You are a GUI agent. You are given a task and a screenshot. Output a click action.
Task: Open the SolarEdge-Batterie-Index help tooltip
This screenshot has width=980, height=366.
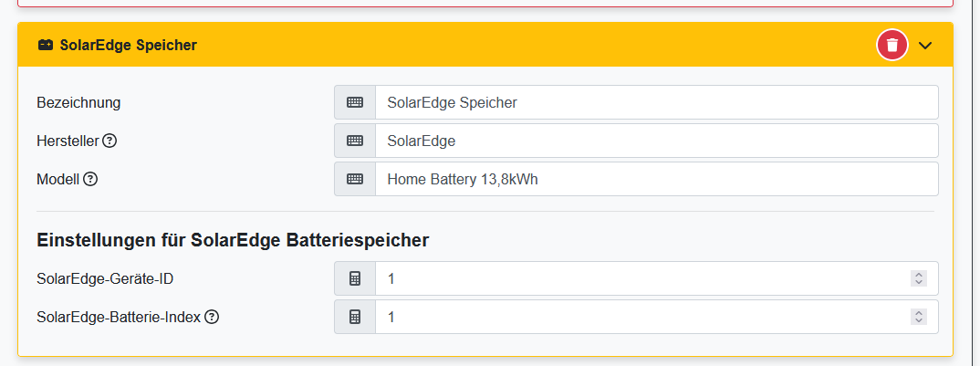pyautogui.click(x=212, y=317)
